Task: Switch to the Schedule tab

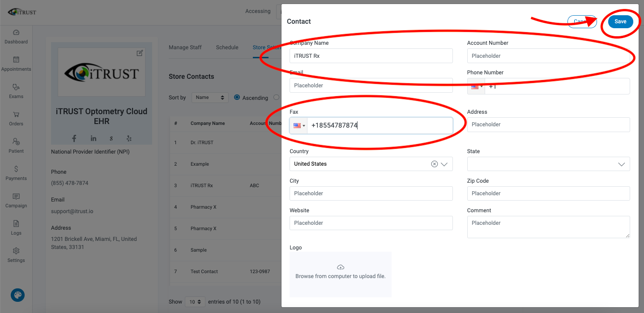Action: (227, 47)
